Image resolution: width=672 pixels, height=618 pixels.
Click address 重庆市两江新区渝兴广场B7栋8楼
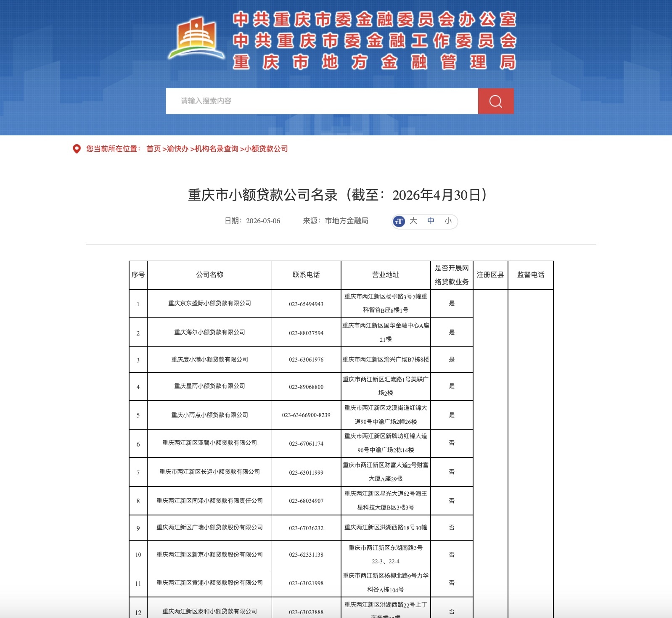(x=386, y=360)
